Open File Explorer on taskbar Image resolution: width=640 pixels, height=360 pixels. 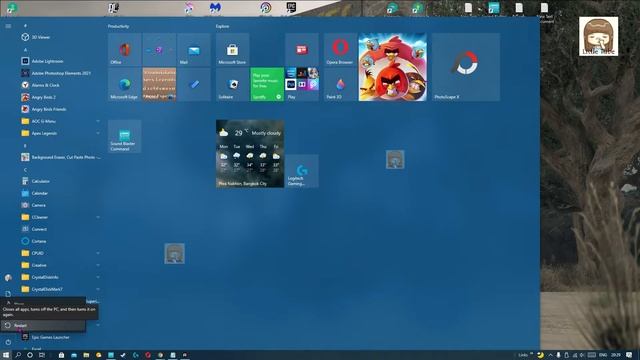(x=86, y=355)
